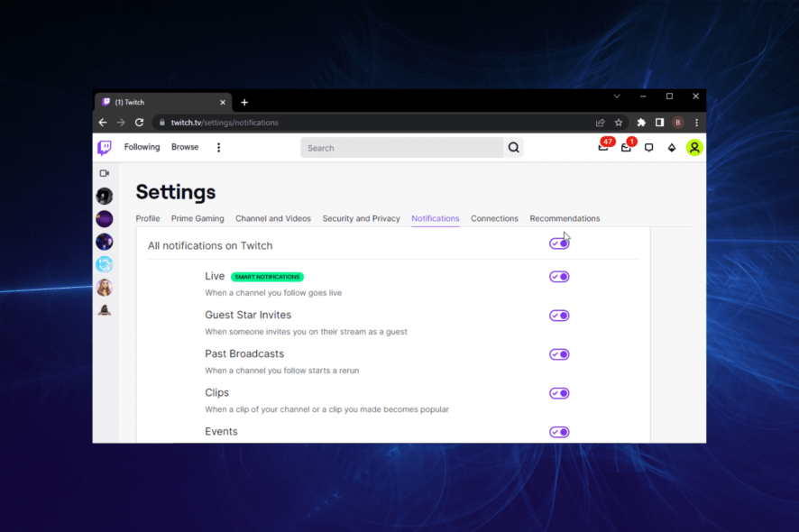Click the Get Bits icon
Viewport: 799px width, 532px height.
(x=671, y=148)
